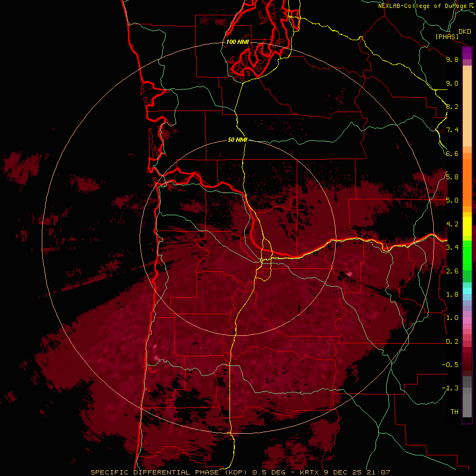Click the 5.0 value on the color scale

point(452,200)
